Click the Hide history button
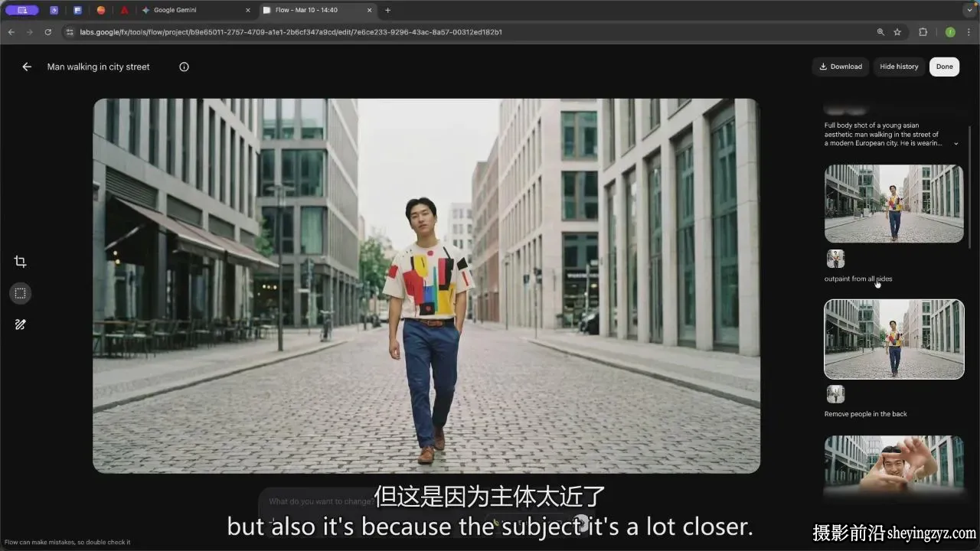980x551 pixels. (x=899, y=67)
